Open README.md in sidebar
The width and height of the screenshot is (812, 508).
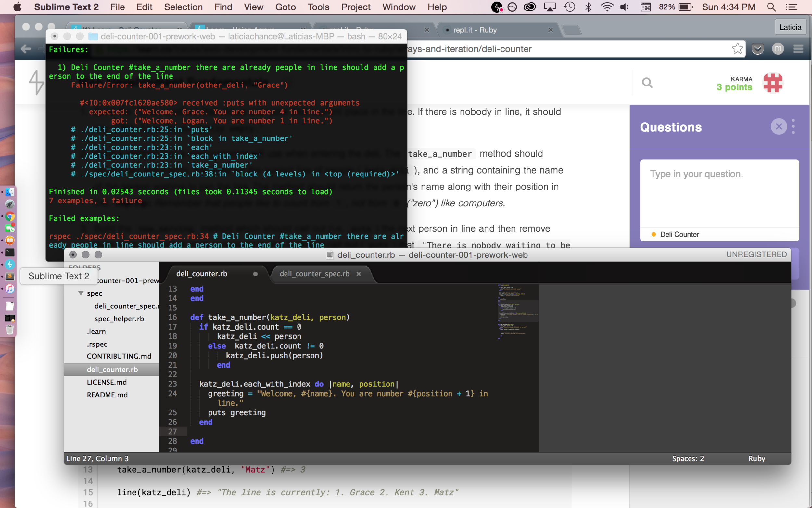(107, 395)
